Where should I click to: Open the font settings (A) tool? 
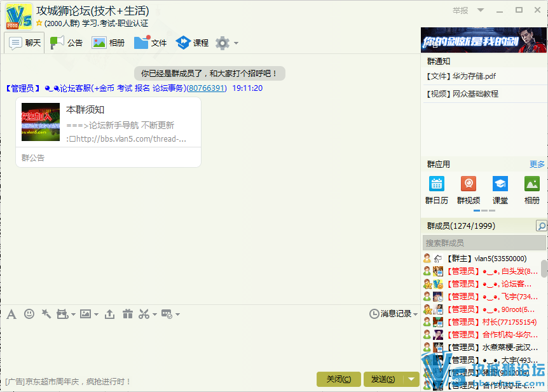pos(11,314)
